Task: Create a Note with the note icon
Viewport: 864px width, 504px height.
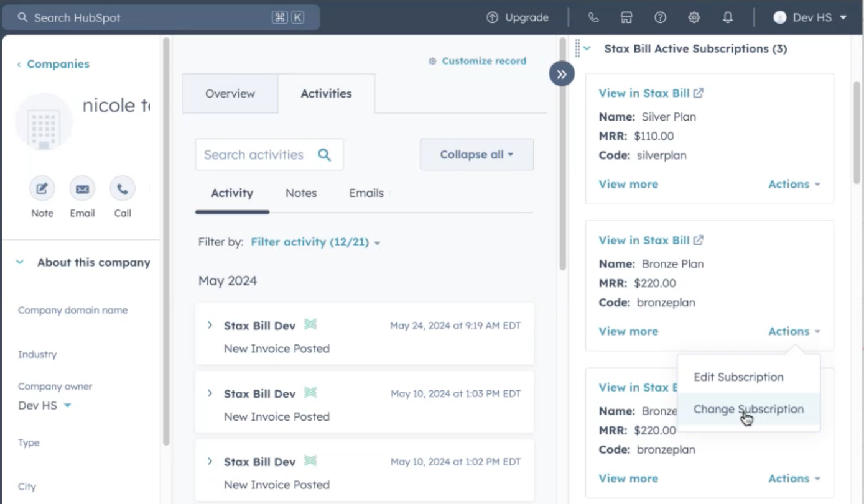Action: coord(42,188)
